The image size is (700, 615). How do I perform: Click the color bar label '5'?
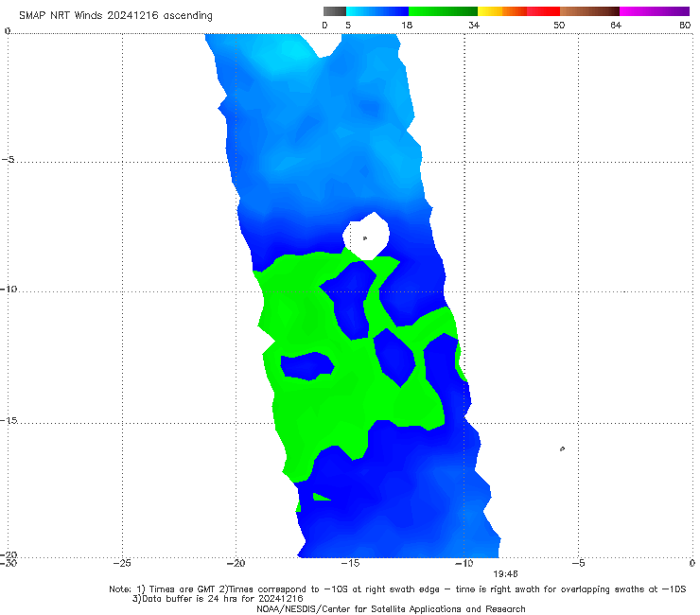point(348,25)
